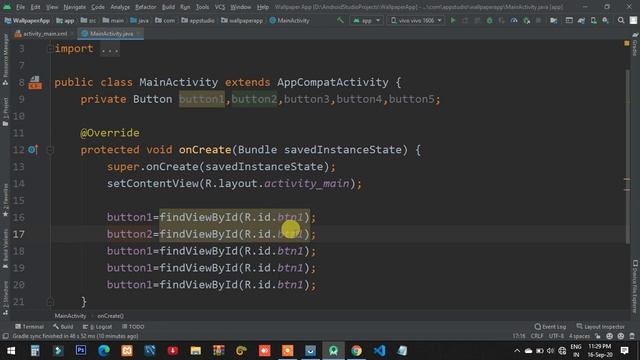The height and width of the screenshot is (360, 640).
Task: Click the Make Project hammer icon
Action: coord(340,20)
